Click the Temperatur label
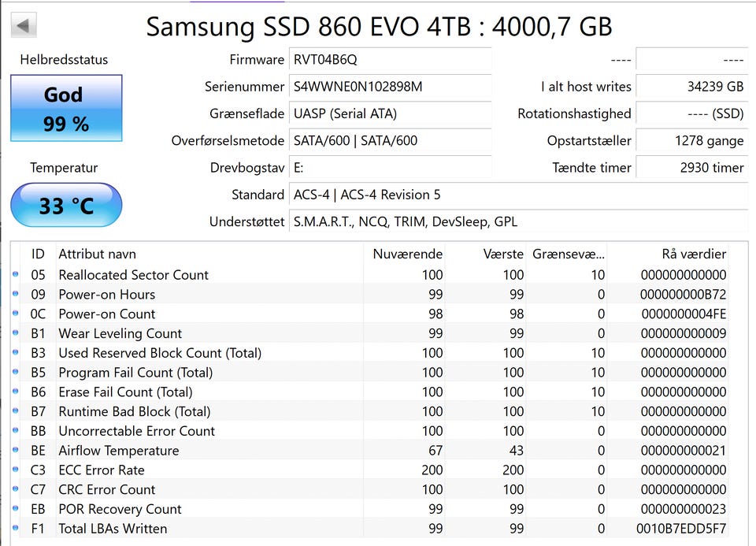 pos(64,168)
